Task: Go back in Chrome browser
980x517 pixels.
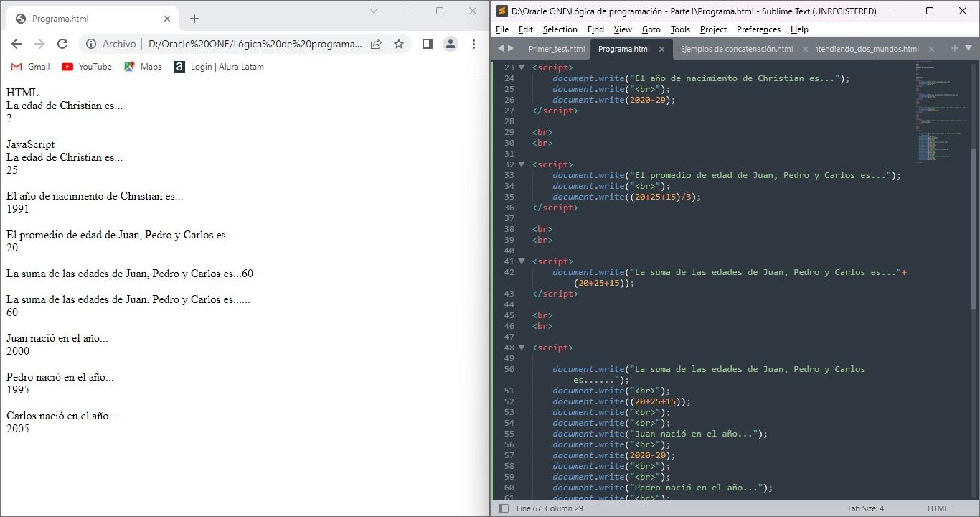Action: pos(17,44)
